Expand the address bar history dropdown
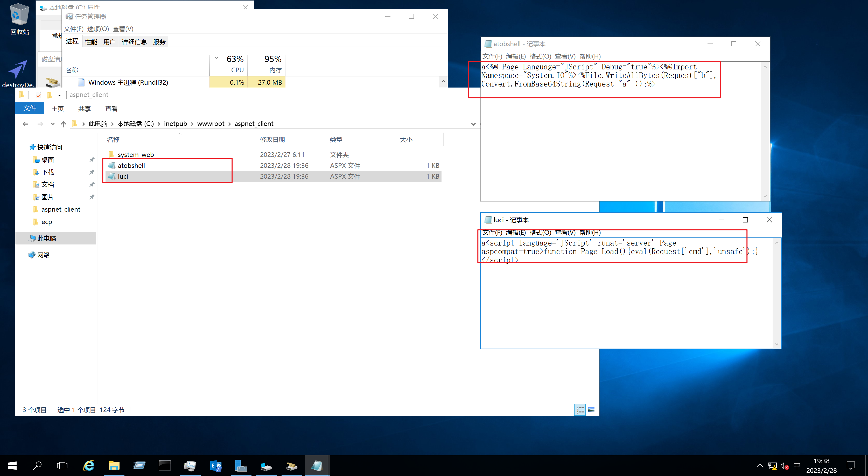 (473, 124)
